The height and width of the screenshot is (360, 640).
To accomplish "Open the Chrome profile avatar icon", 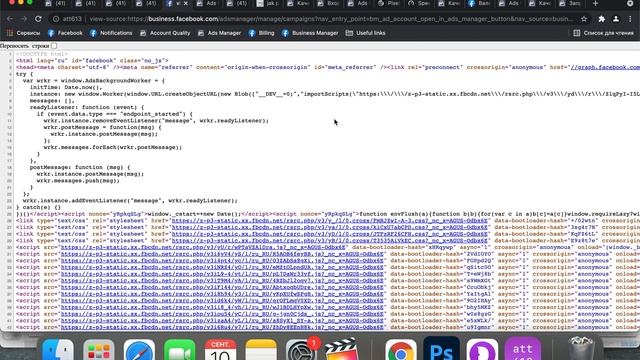I will pyautogui.click(x=616, y=19).
